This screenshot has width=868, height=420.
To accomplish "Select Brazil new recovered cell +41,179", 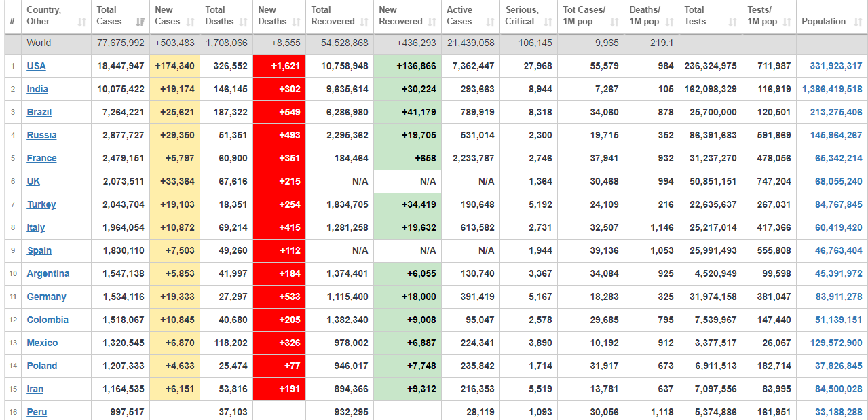I will 407,112.
